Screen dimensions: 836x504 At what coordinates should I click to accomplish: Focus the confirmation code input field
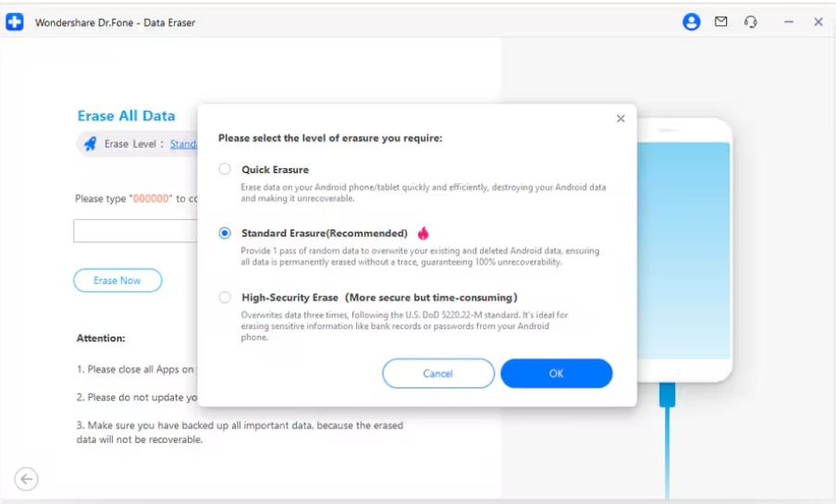[135, 231]
